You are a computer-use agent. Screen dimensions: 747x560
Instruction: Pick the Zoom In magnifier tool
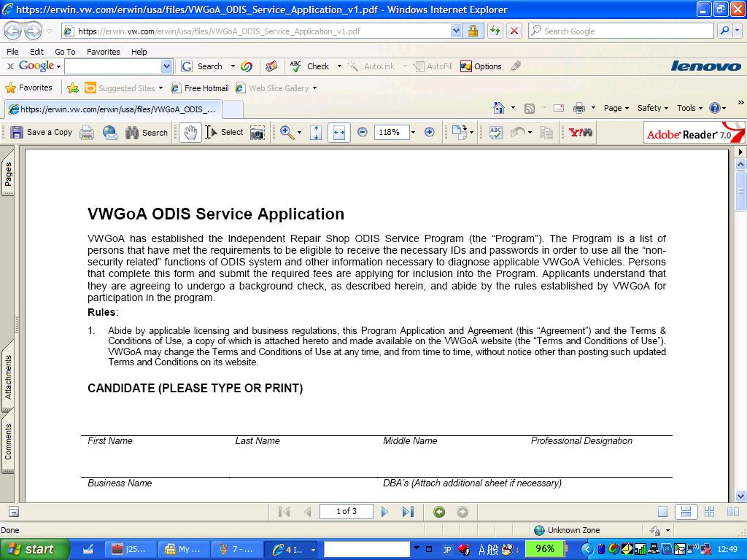(x=287, y=133)
